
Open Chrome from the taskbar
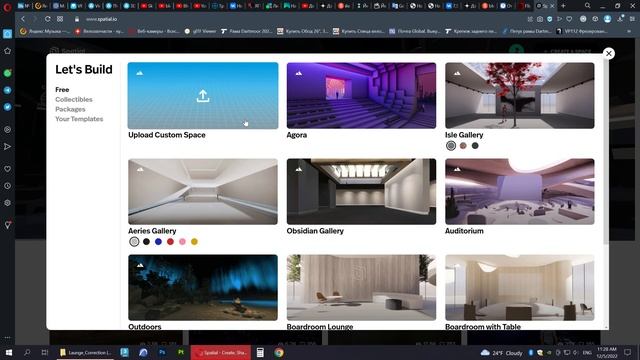[x=279, y=352]
